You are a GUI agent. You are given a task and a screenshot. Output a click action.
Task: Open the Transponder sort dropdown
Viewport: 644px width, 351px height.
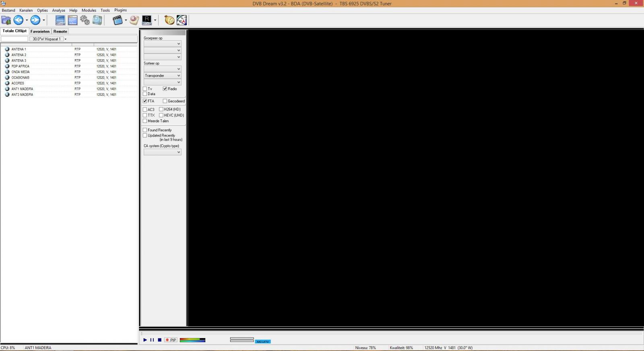163,76
